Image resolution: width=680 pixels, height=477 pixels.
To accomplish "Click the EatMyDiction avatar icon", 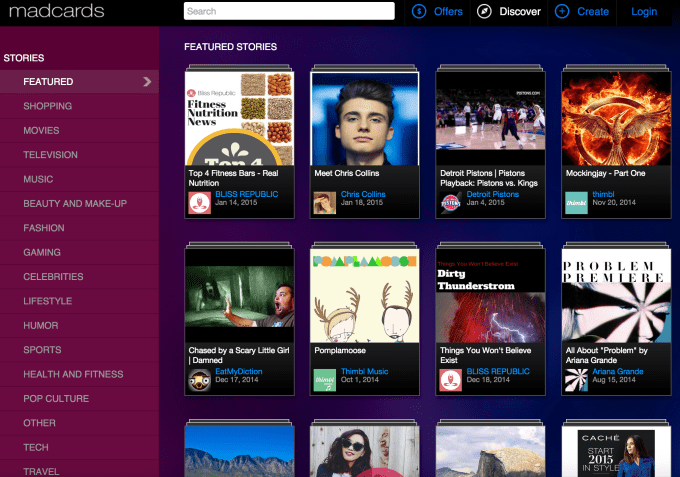I will (199, 380).
